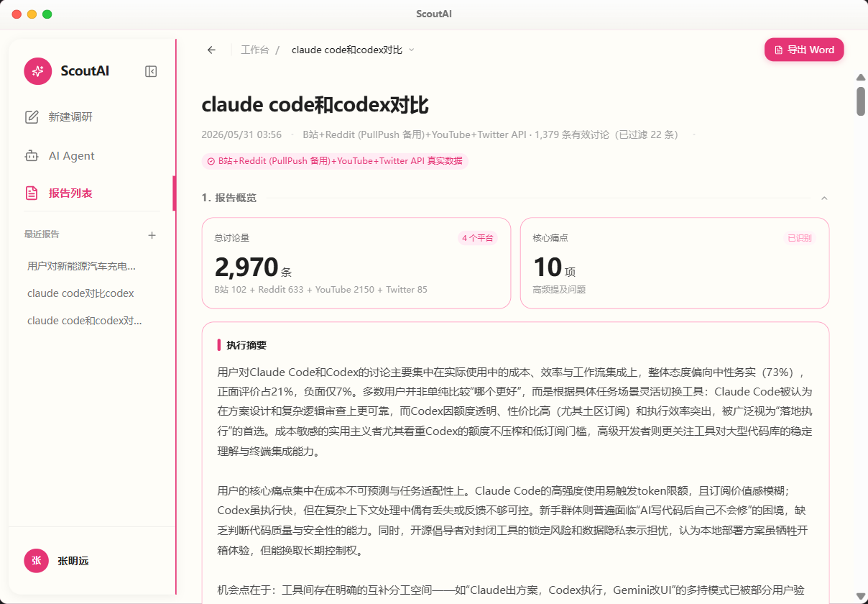This screenshot has height=604, width=868.
Task: Click the 报告列表 document icon
Action: [x=32, y=193]
